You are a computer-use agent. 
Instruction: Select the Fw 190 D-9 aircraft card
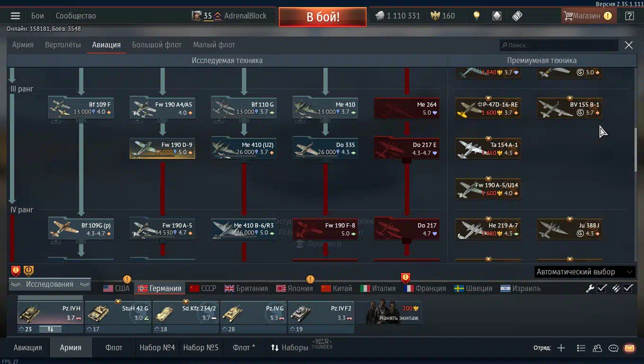pyautogui.click(x=162, y=148)
